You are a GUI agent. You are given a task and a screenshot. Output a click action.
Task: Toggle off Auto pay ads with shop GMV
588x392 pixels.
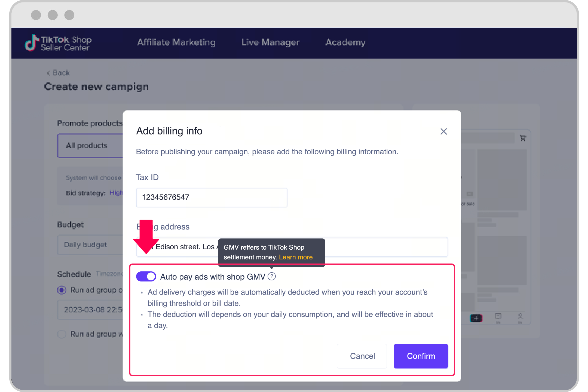(x=146, y=277)
